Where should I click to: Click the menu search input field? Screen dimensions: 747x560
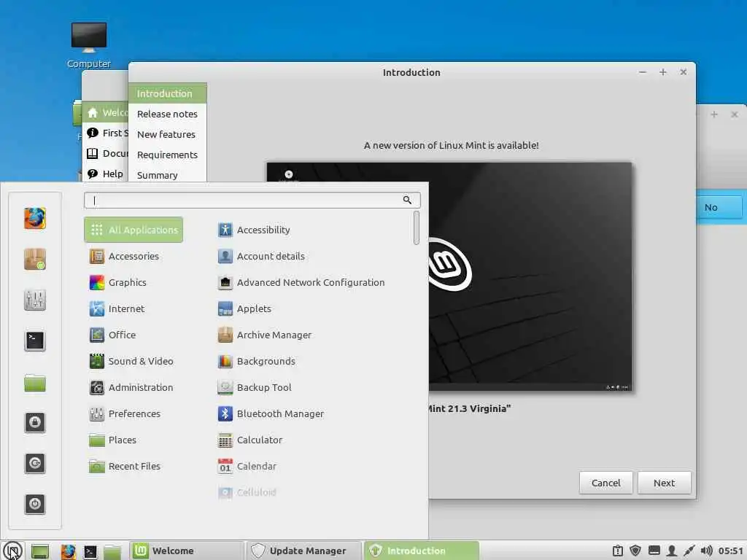(252, 200)
